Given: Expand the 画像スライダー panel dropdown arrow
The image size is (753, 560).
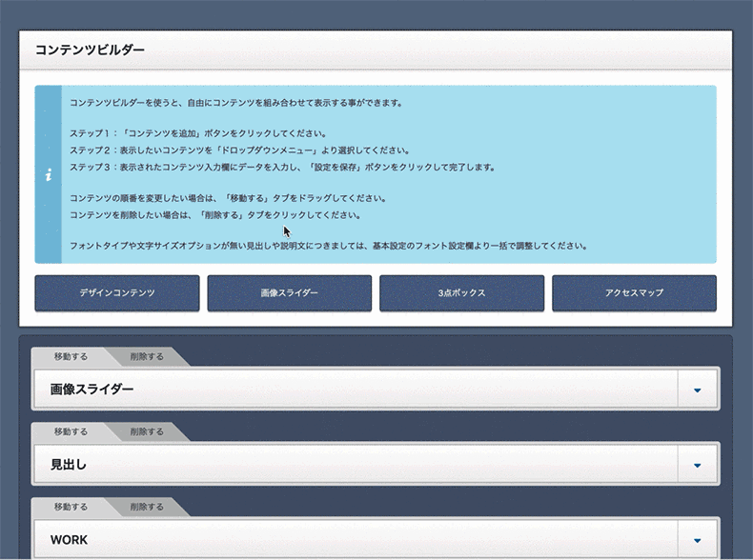Looking at the screenshot, I should [x=698, y=390].
